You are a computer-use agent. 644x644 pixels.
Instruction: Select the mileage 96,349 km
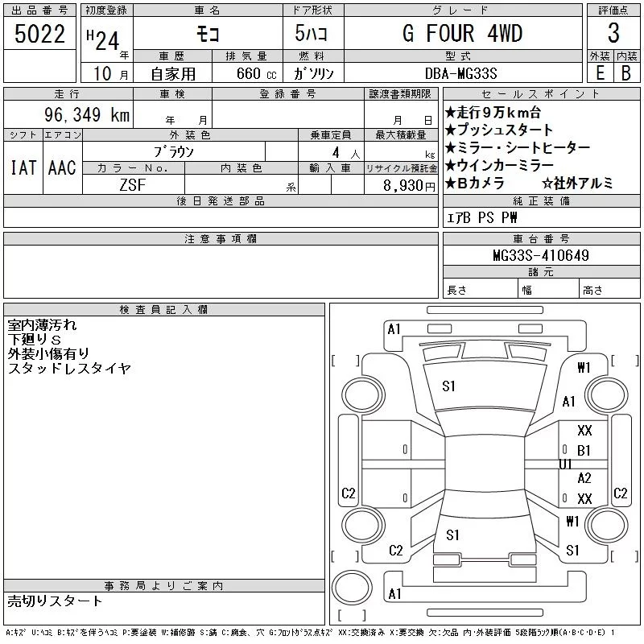(x=87, y=114)
